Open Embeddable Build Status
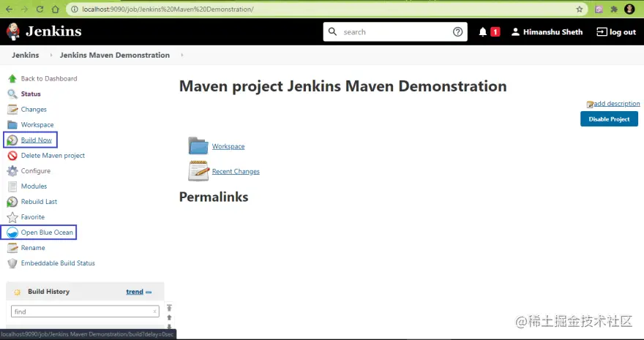The image size is (644, 340). [58, 263]
